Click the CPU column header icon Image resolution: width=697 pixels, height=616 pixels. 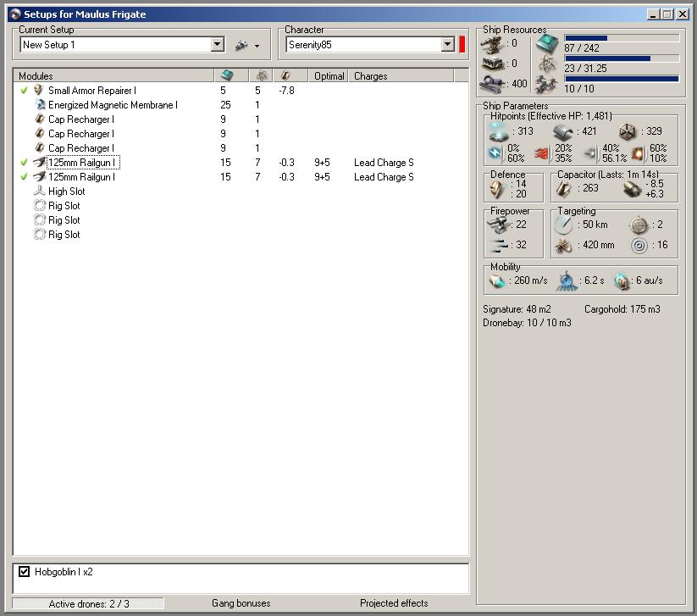click(227, 75)
